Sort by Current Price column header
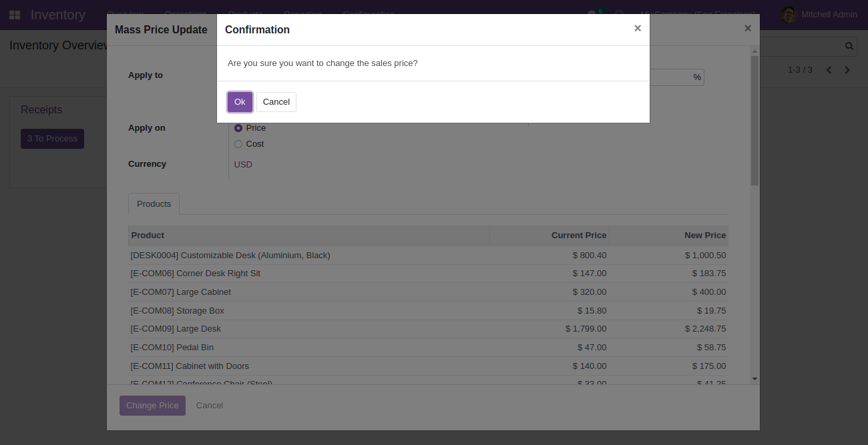 [x=579, y=236]
